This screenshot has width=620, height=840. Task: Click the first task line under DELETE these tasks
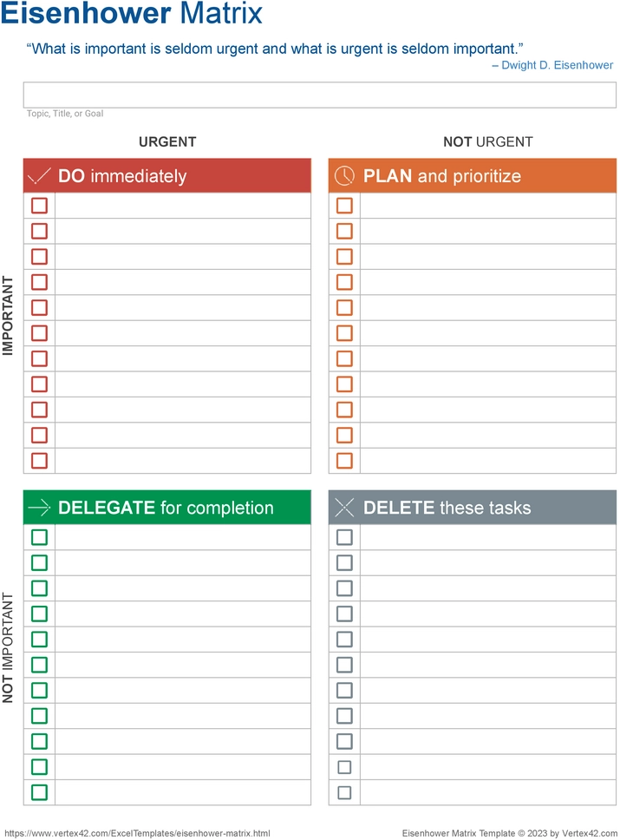click(x=487, y=537)
